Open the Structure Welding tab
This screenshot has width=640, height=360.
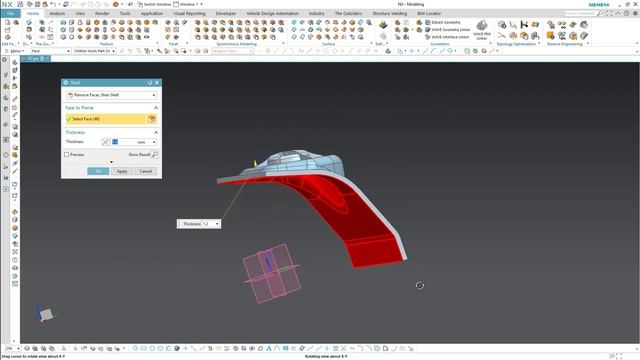(x=389, y=13)
